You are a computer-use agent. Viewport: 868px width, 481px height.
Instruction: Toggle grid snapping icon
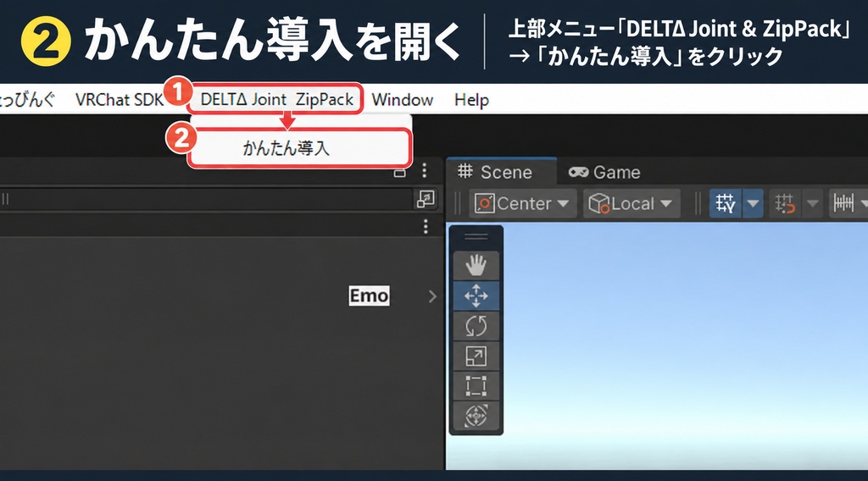(x=785, y=203)
